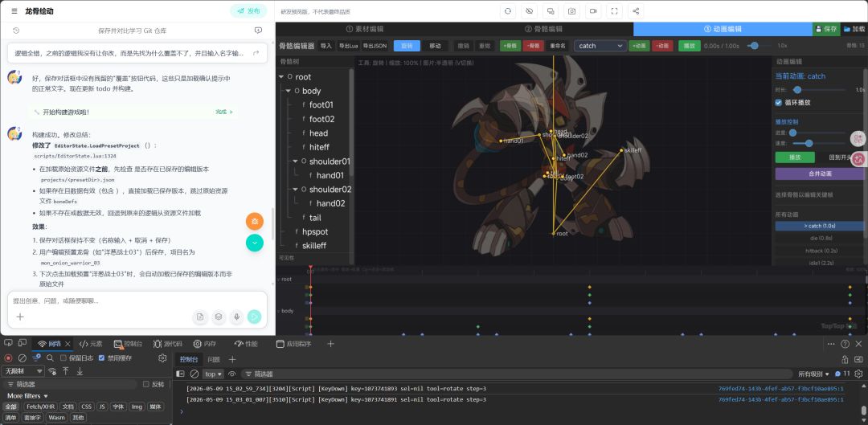Expand the More filters dropdown
The width and height of the screenshot is (868, 425).
(27, 395)
